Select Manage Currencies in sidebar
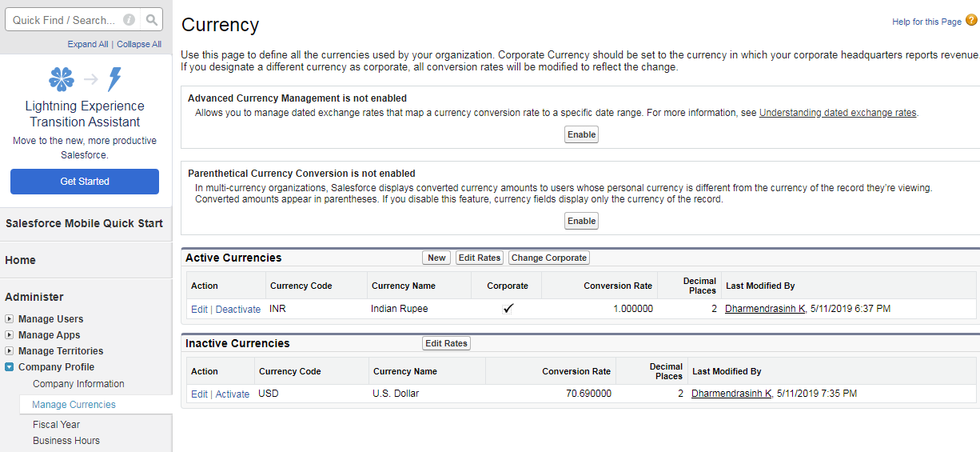This screenshot has width=980, height=452. pos(74,405)
